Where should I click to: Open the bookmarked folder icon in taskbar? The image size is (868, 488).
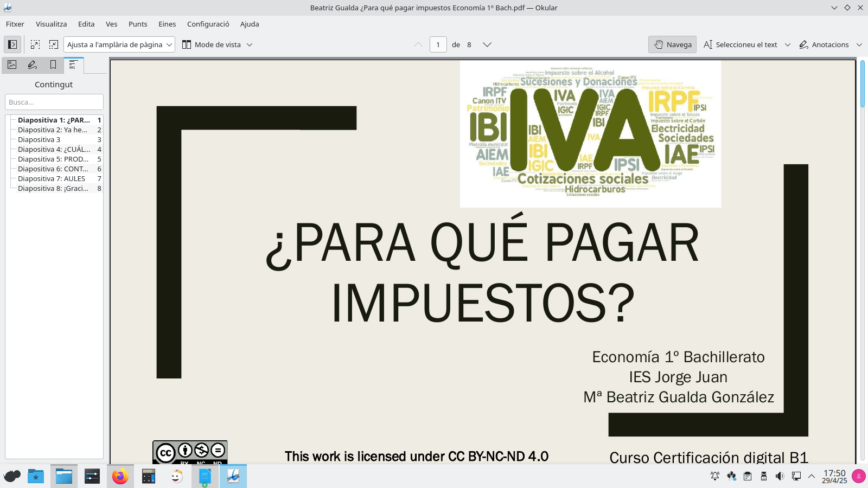pos(36,476)
